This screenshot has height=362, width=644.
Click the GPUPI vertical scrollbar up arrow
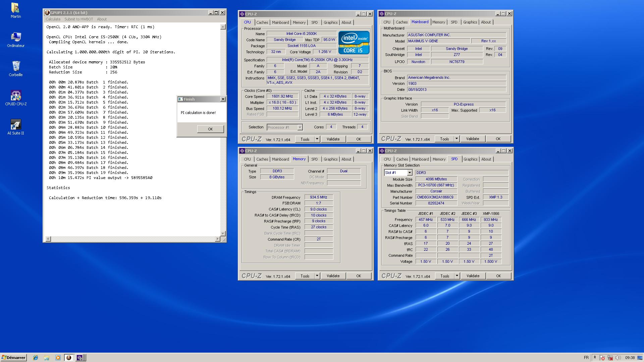point(223,27)
